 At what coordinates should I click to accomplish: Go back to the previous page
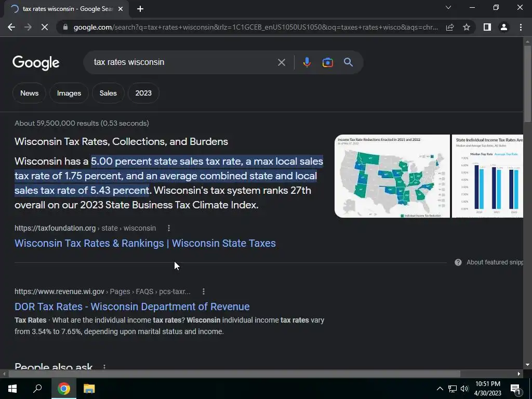pos(11,27)
